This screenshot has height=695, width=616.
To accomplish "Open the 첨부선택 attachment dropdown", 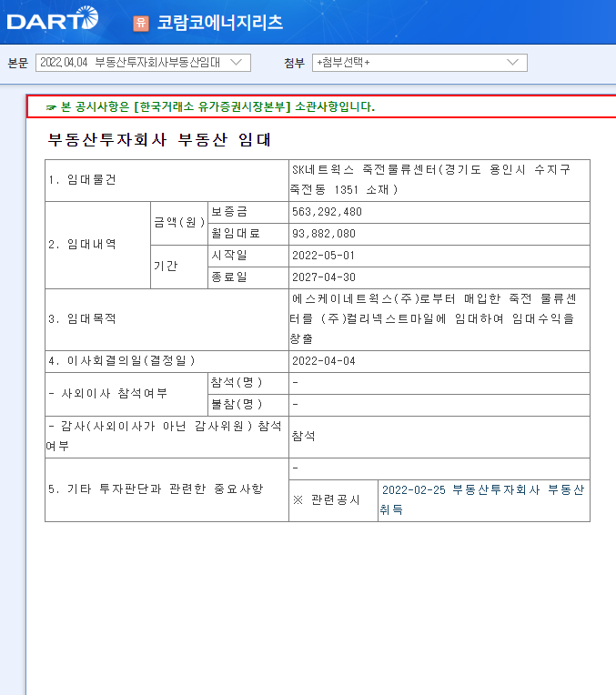I will [x=419, y=63].
